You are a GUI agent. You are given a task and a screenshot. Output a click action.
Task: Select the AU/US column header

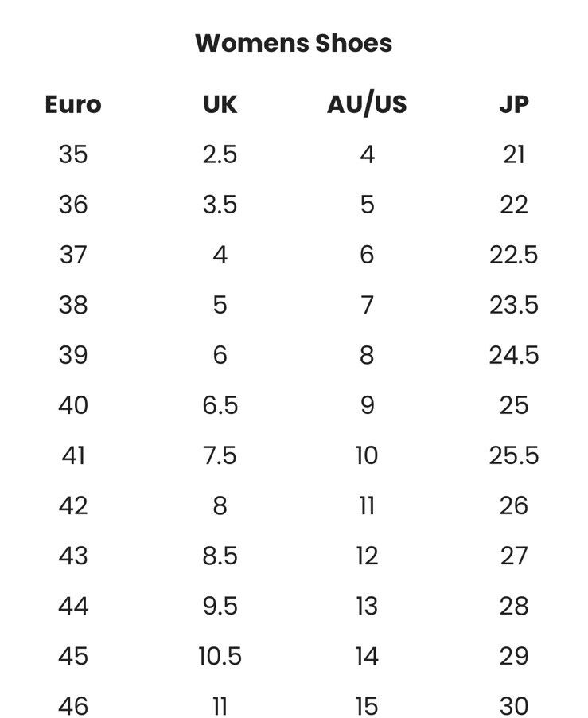pos(367,104)
